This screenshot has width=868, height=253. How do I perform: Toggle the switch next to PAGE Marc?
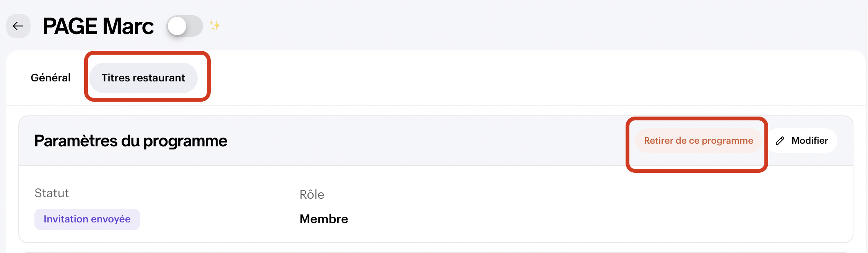coord(185,26)
